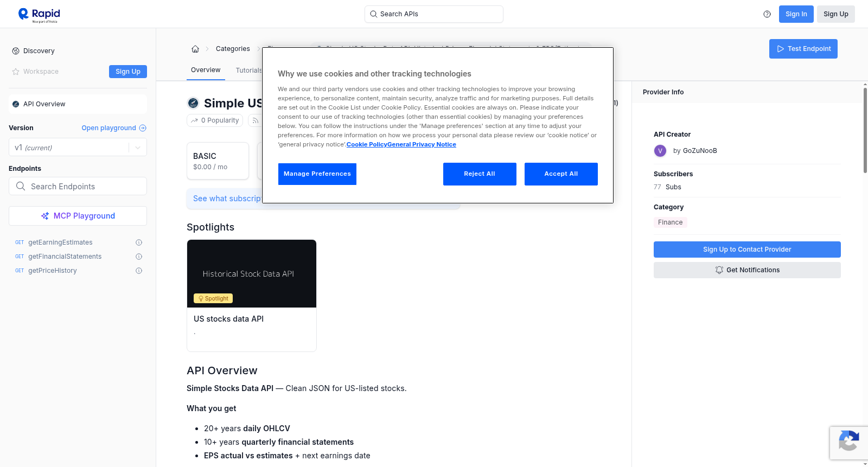Screen dimensions: 868x467
Task: Click the page's vertical scrollbar
Action: pyautogui.click(x=865, y=130)
